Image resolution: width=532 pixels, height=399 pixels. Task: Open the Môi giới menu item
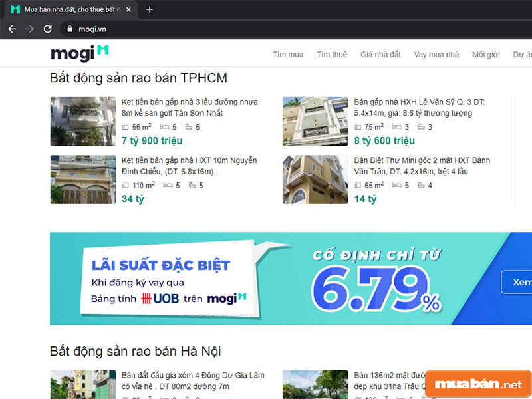coord(486,55)
